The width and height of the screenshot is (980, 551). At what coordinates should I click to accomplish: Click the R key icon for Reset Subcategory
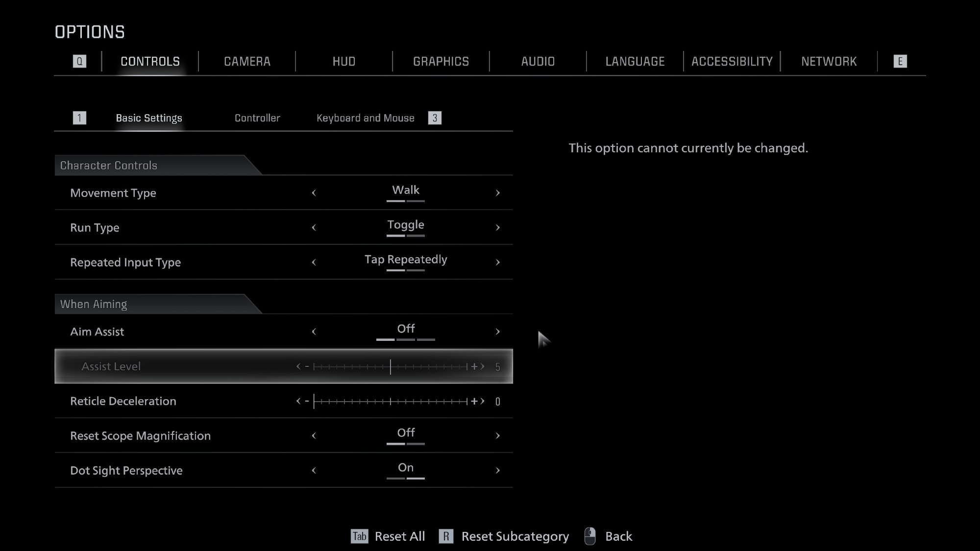(x=446, y=536)
